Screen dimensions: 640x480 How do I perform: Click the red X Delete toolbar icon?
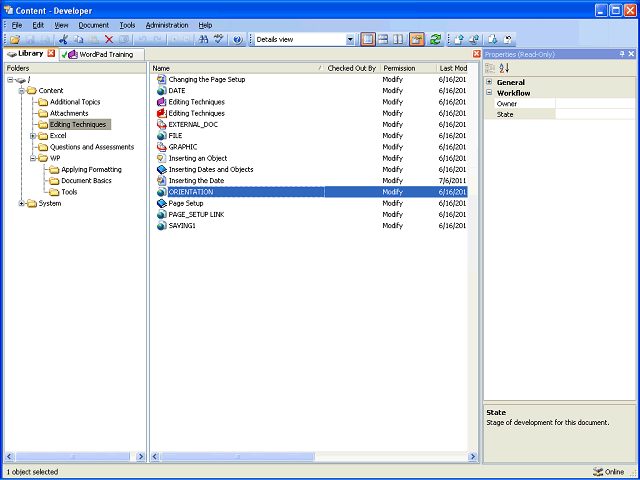click(x=109, y=40)
